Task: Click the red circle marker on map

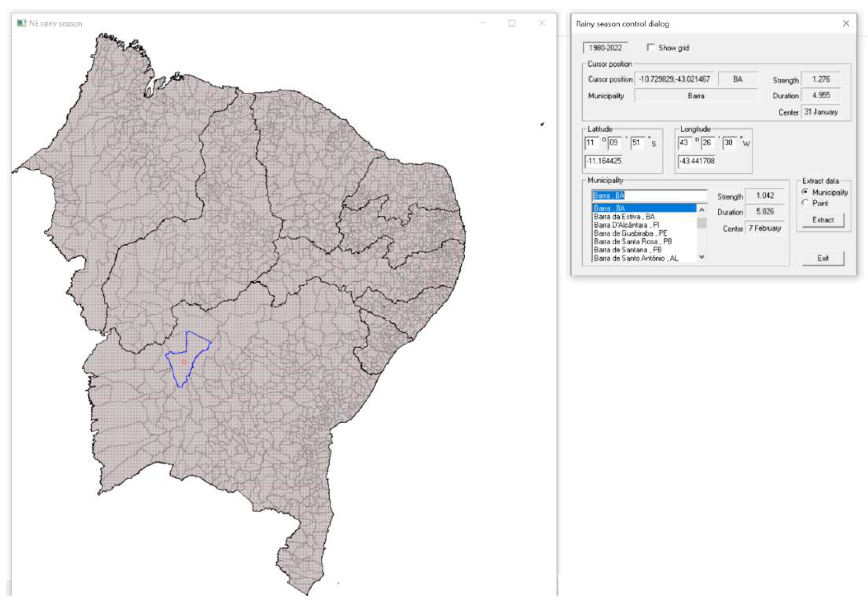Action: (x=184, y=362)
